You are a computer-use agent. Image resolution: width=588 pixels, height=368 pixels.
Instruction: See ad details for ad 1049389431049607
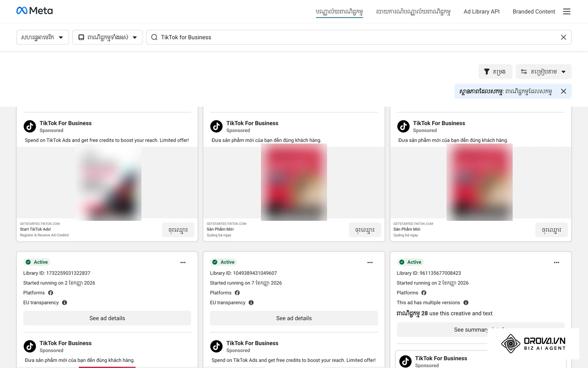tap(294, 318)
